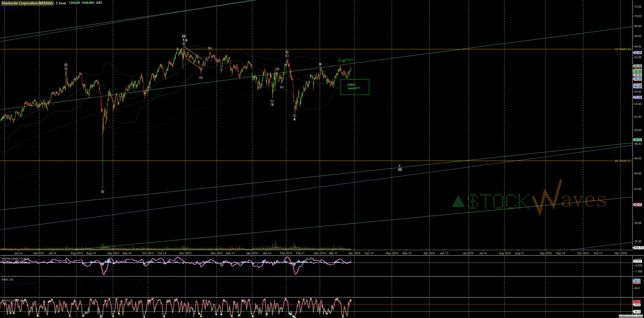Click the 62.88 price marker
The width and height of the screenshot is (644, 318).
tap(638, 53)
